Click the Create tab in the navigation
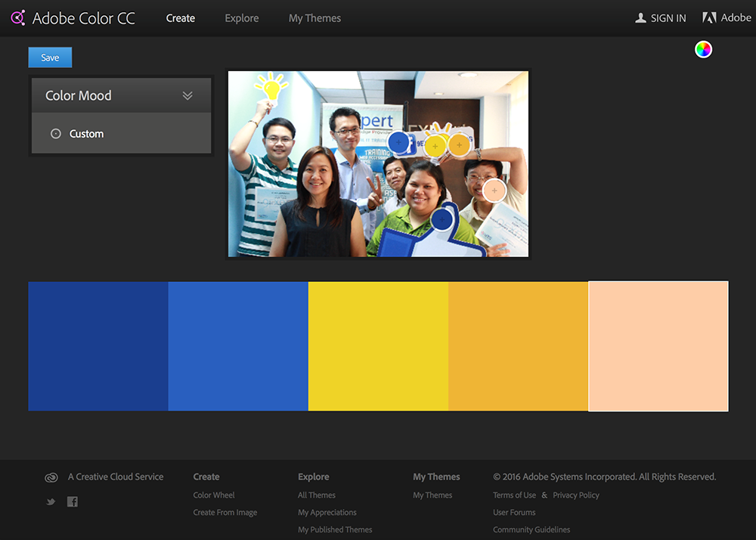This screenshot has height=540, width=756. coord(180,17)
